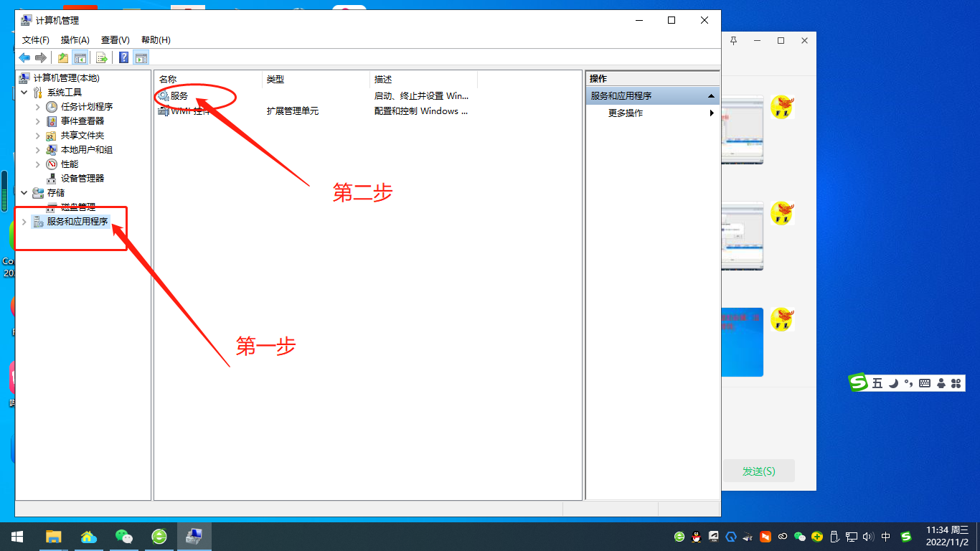Screen dimensions: 980x551
Task: Click 发送(S) button in chat window
Action: (758, 471)
